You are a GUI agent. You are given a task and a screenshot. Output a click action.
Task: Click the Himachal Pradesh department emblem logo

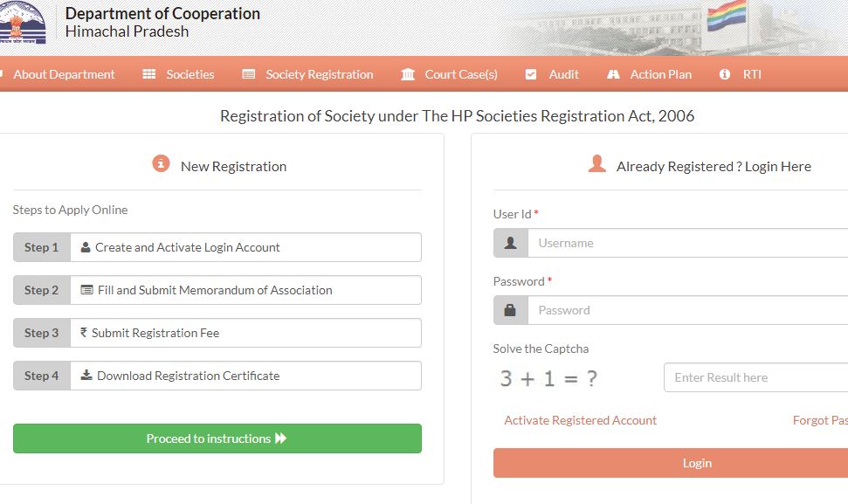pos(25,24)
